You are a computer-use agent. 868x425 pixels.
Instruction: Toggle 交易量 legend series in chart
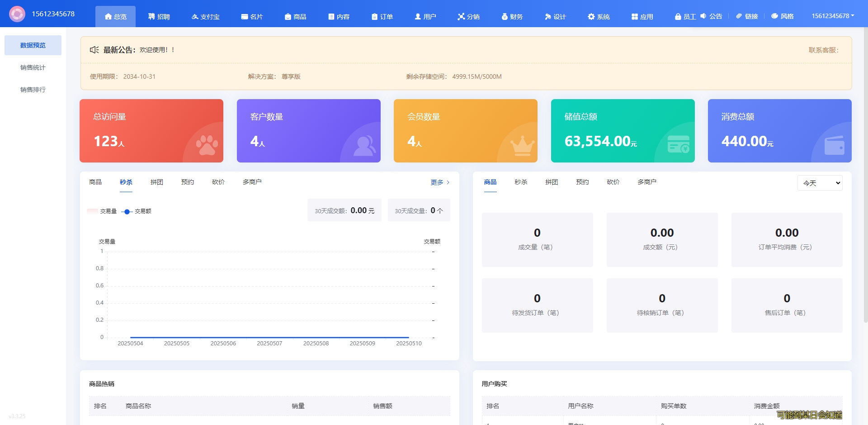pyautogui.click(x=102, y=211)
